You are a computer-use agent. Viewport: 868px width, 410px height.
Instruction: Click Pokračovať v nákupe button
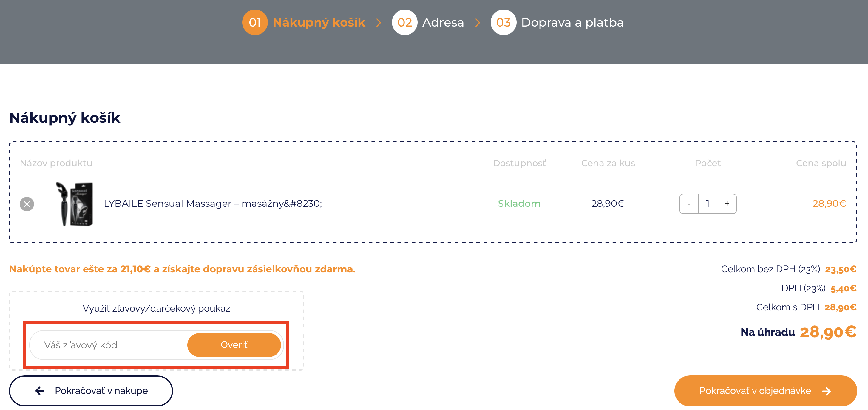coord(91,390)
